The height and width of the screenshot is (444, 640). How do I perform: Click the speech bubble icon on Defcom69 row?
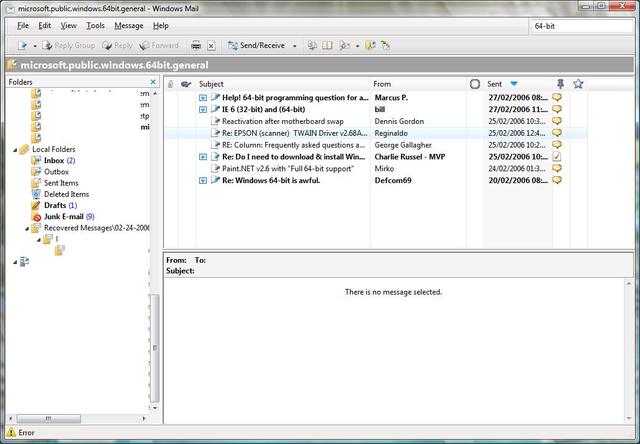click(557, 180)
